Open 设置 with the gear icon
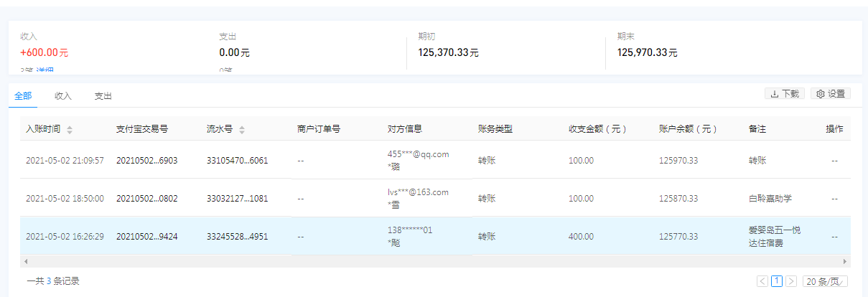This screenshot has height=297, width=868. click(831, 94)
